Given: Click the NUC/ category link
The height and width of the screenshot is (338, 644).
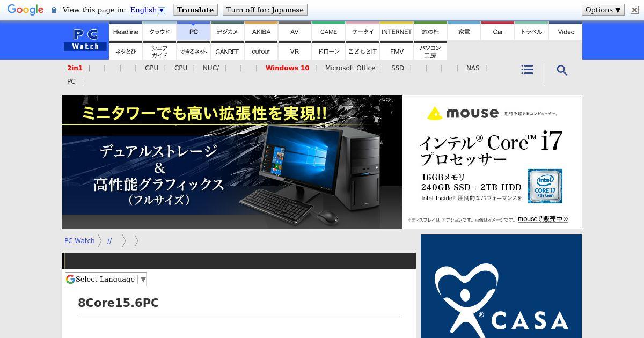Looking at the screenshot, I should pos(211,68).
